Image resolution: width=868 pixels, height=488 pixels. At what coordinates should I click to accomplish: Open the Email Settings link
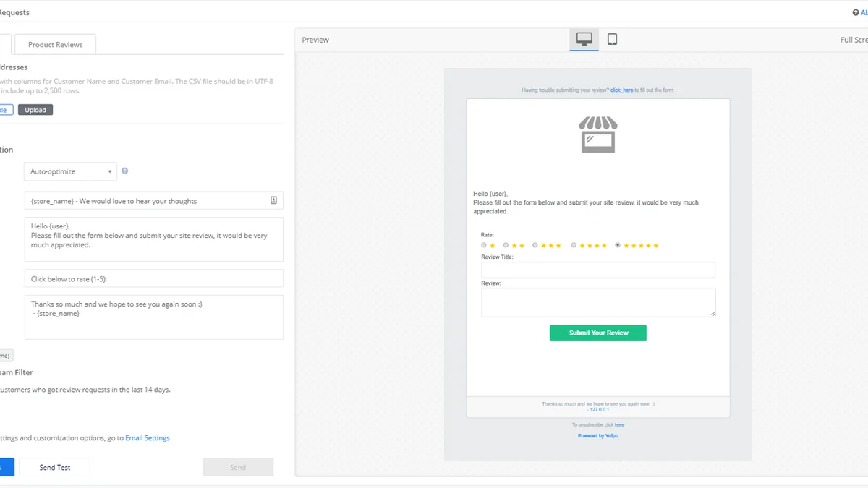(x=147, y=437)
